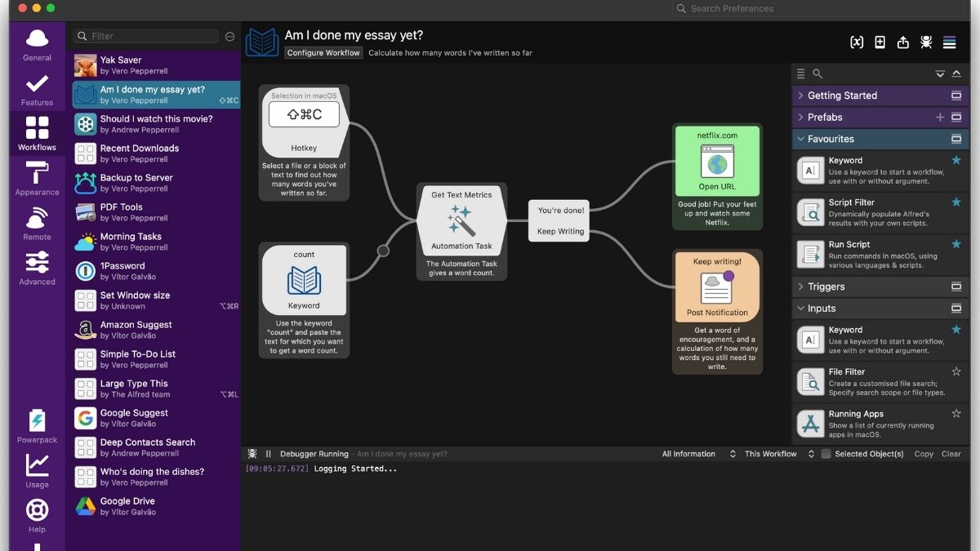Open the This Workflow dropdown
The width and height of the screenshot is (980, 551).
[x=779, y=454]
